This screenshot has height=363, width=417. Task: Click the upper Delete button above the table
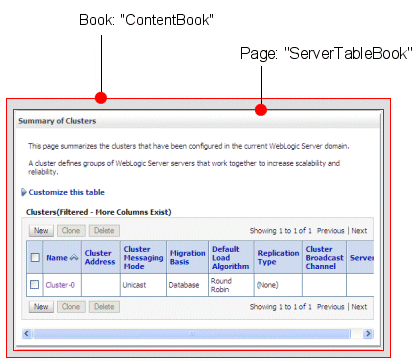(x=104, y=231)
